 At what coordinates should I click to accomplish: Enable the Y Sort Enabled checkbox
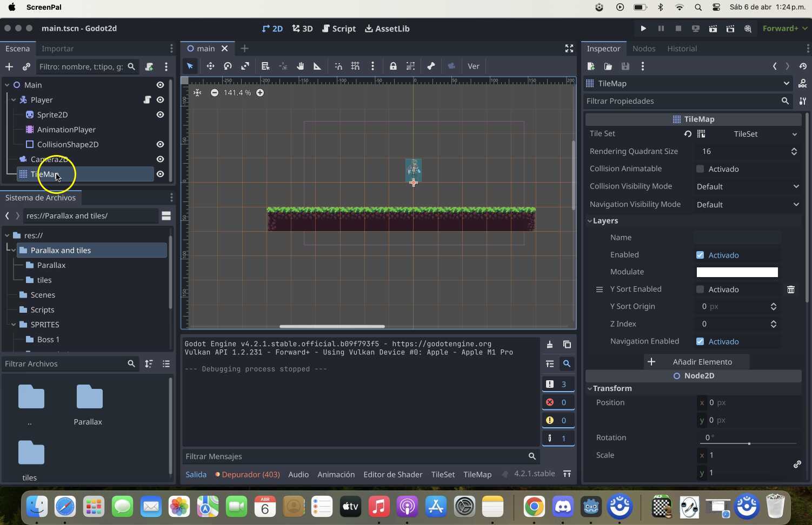point(700,290)
